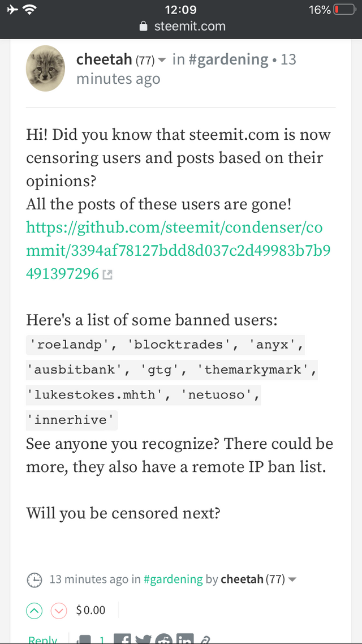Expand dropdown next to cheetah (77) header
The height and width of the screenshot is (644, 362).
click(162, 61)
